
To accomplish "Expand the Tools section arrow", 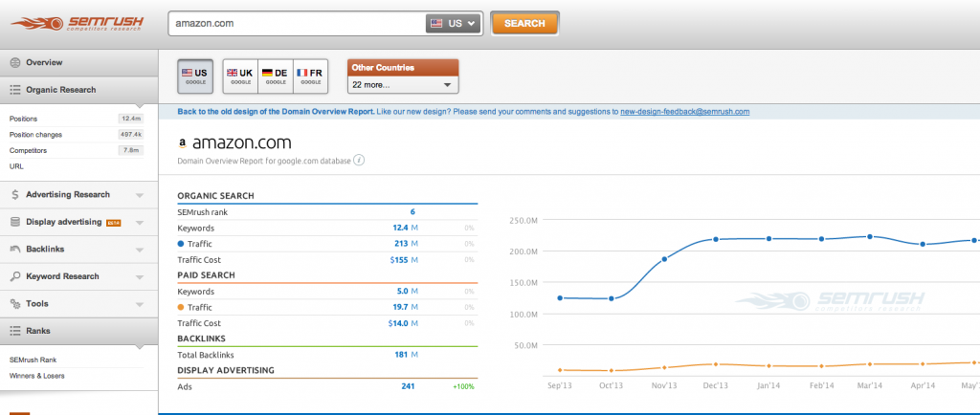I will (x=140, y=304).
